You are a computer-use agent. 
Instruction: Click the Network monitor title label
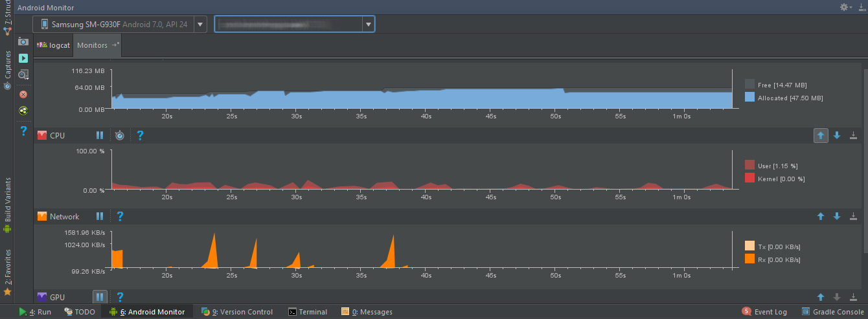(64, 217)
